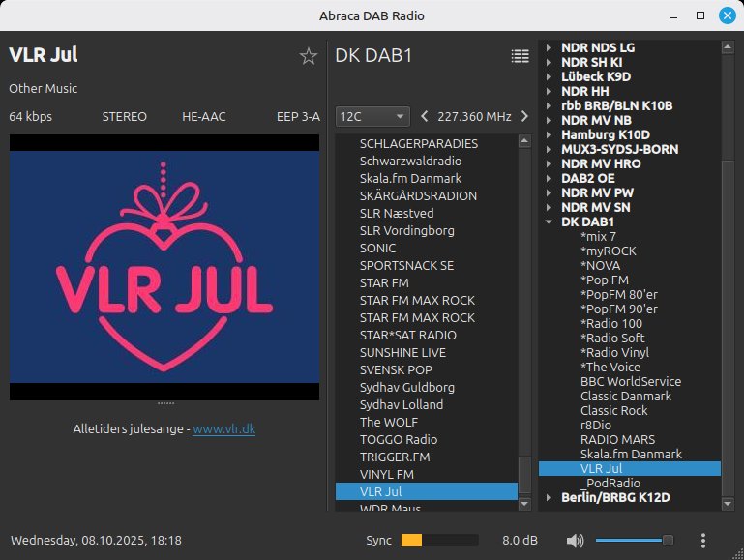Expand the Hamburg K10D ensemble
Viewport: 744px width, 560px height.
tap(548, 134)
